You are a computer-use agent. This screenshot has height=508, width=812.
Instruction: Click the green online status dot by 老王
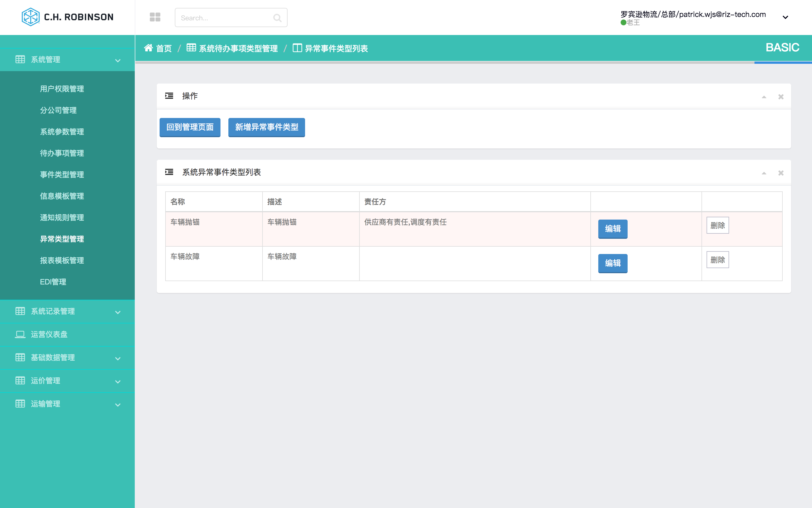coord(623,23)
